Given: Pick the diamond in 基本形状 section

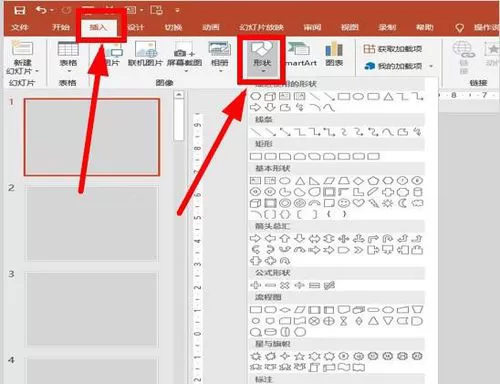Looking at the screenshot, I should [359, 181].
